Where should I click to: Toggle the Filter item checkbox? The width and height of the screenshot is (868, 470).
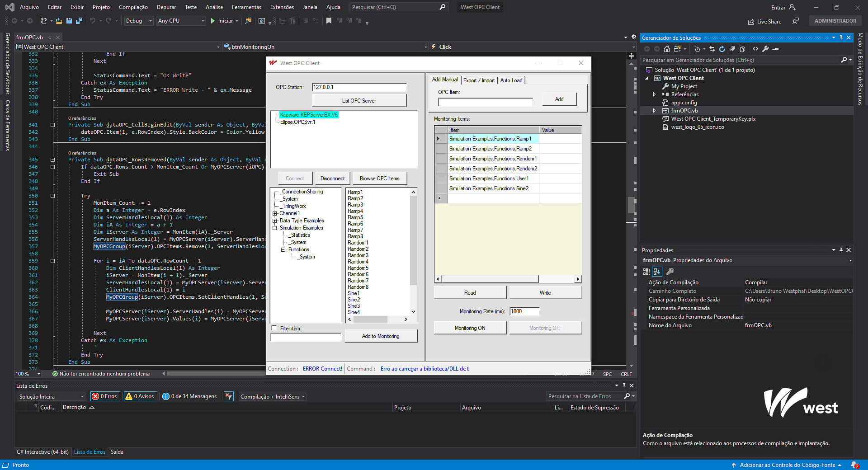(274, 328)
